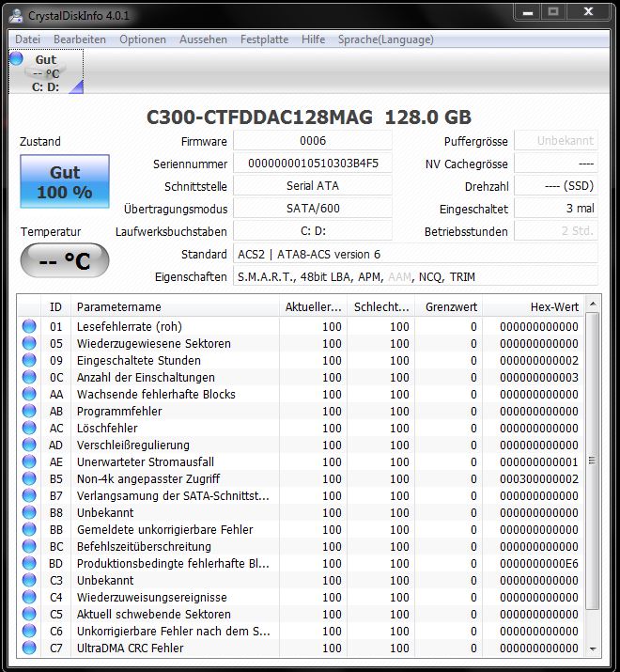Screen dimensions: 620x672
Task: Open the Bearbeiten menu
Action: [x=80, y=39]
